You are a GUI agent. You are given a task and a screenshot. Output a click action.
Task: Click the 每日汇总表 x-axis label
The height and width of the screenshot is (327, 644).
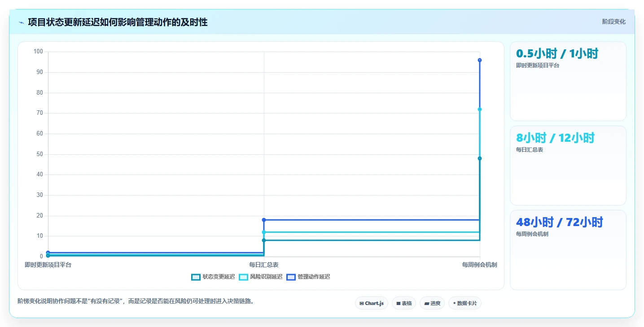point(264,265)
